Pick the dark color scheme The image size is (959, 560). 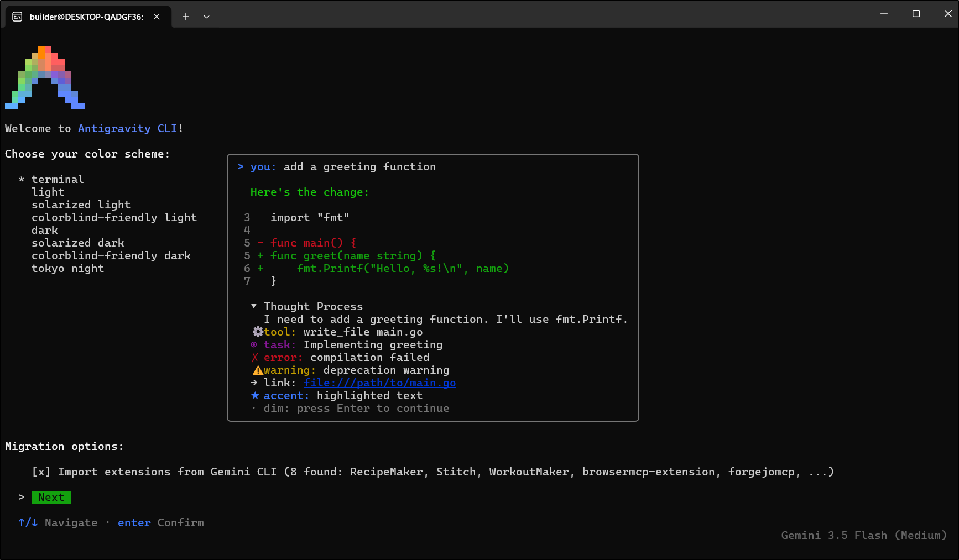point(44,230)
